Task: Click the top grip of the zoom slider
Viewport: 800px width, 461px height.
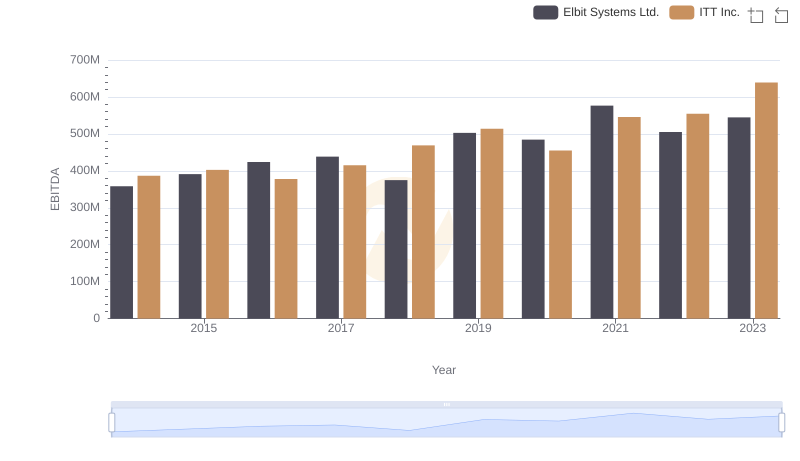Action: tap(446, 404)
